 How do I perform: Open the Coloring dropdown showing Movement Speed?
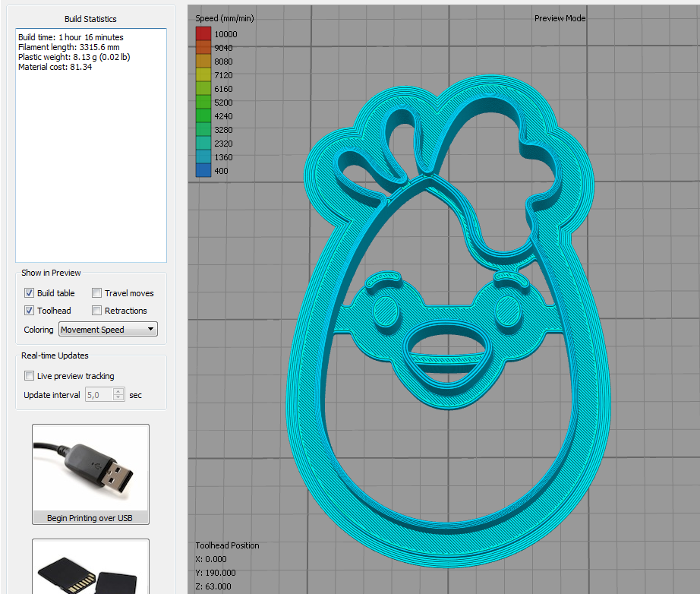tap(108, 329)
